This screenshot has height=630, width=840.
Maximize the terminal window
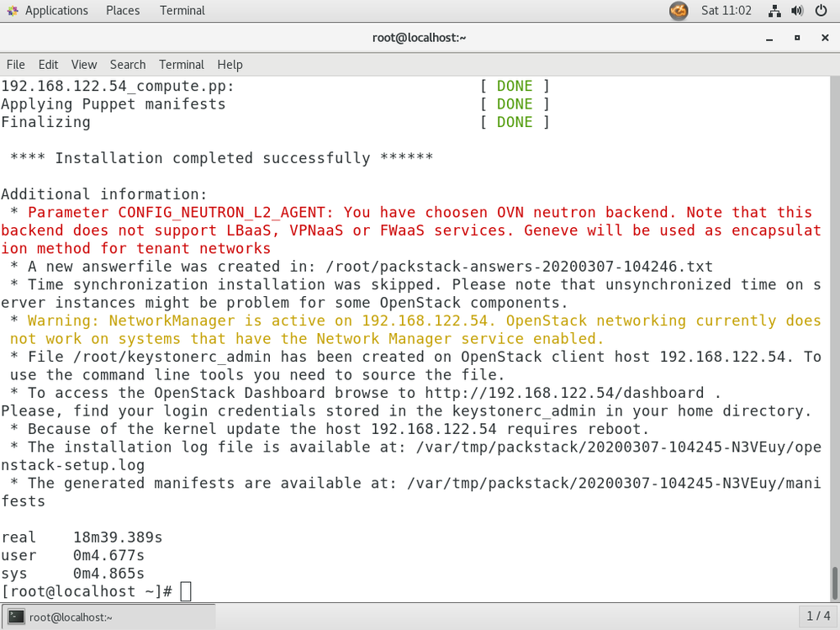[796, 38]
